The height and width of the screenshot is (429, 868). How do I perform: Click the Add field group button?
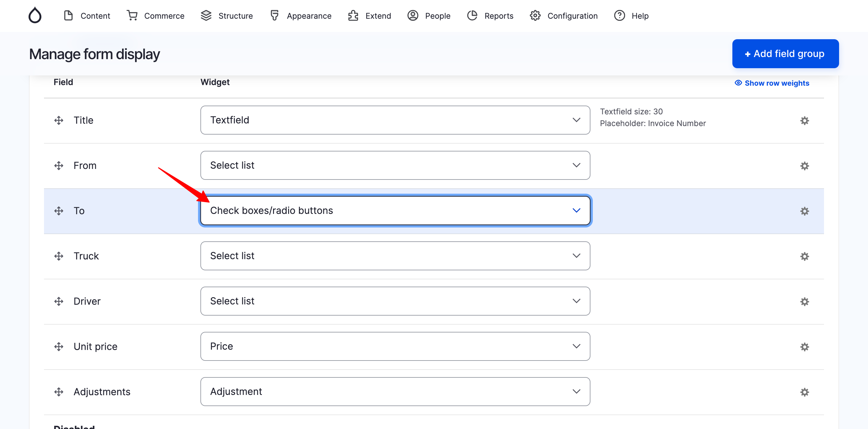[785, 54]
